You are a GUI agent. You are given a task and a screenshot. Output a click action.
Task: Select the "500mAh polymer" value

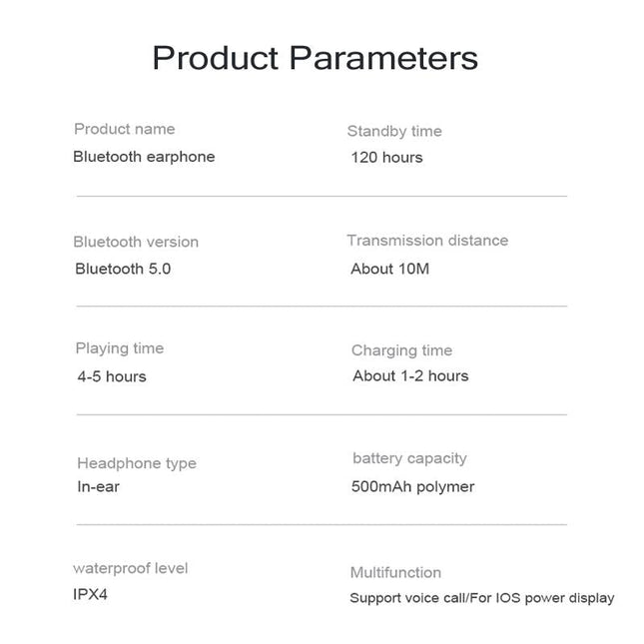[412, 487]
